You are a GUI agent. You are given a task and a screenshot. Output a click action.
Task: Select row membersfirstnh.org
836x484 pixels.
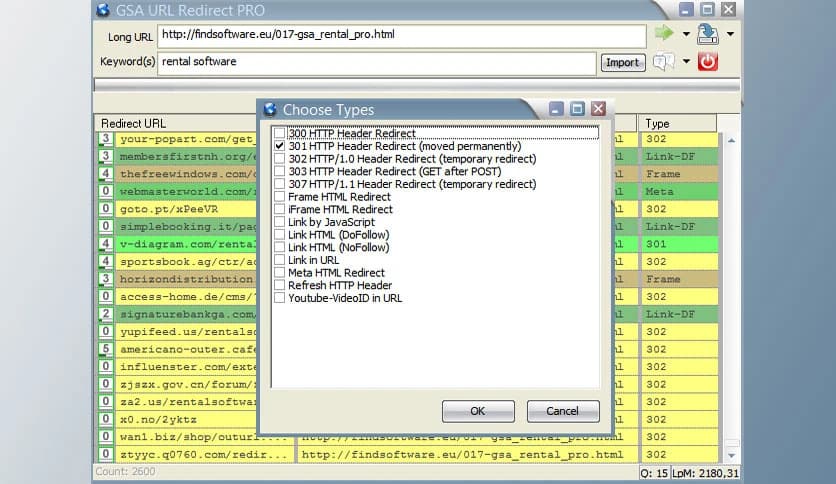[x=186, y=157]
